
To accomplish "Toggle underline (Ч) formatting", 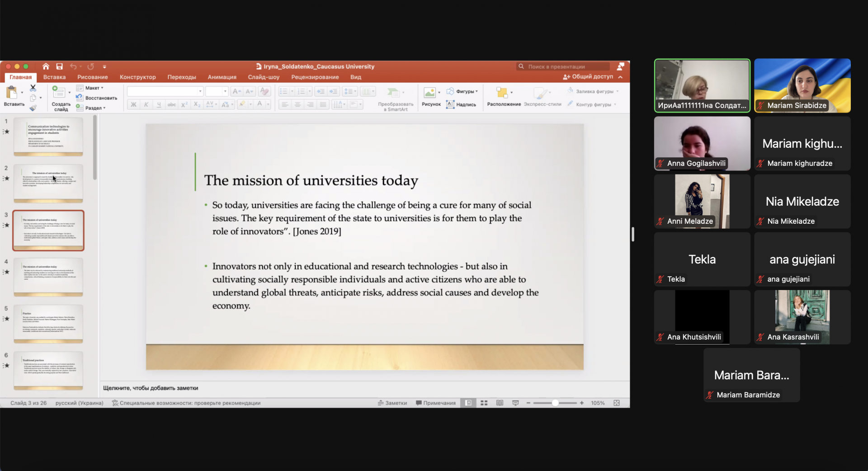I will (159, 104).
